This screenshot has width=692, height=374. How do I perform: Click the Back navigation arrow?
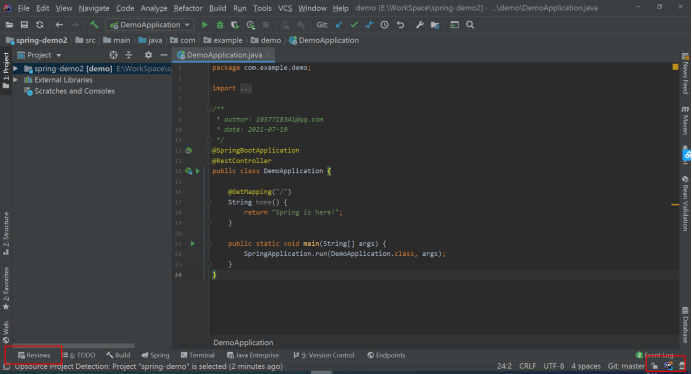59,25
